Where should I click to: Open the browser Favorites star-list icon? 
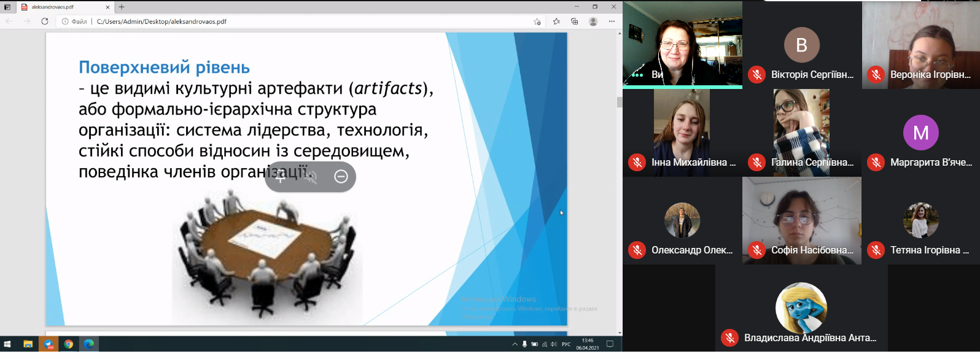pos(556,21)
